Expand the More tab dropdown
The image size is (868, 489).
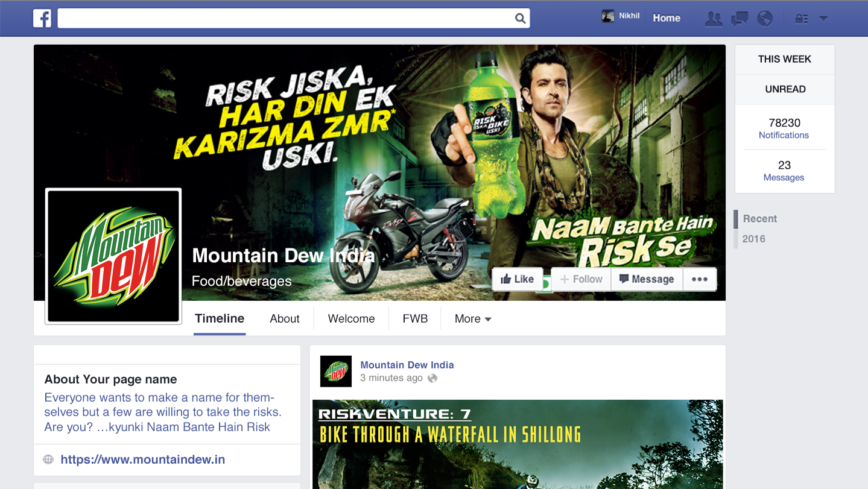click(473, 319)
